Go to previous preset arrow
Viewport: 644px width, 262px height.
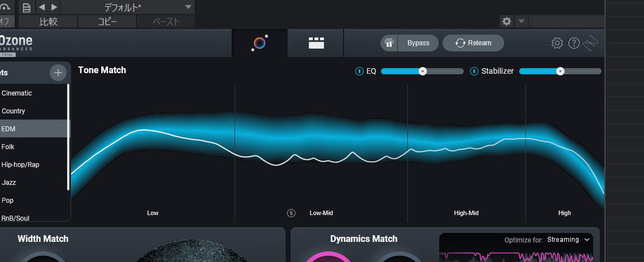[41, 7]
